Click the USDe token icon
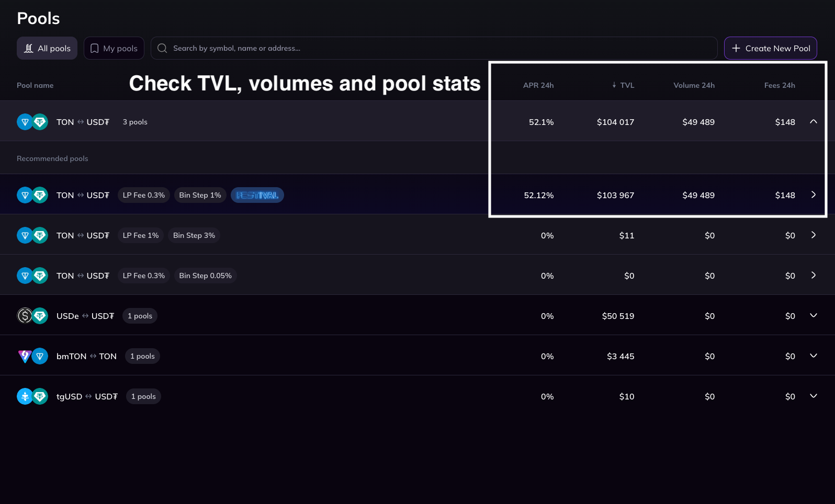This screenshot has width=835, height=504. point(25,316)
